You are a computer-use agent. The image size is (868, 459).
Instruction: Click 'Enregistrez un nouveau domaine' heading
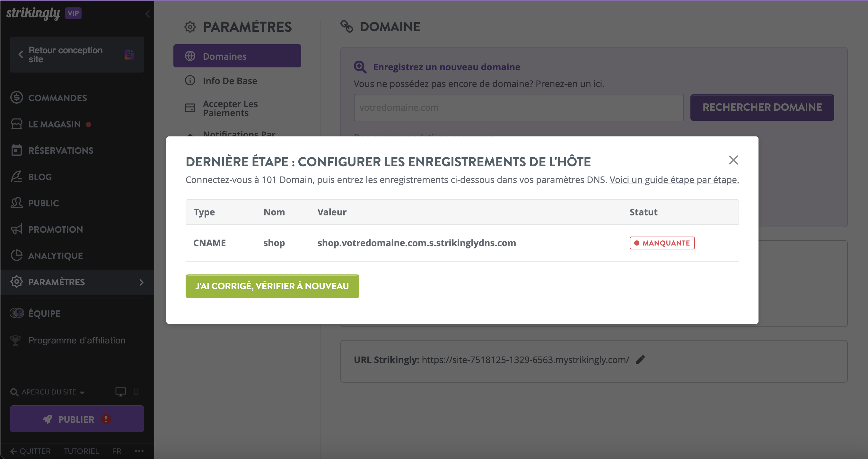[446, 67]
